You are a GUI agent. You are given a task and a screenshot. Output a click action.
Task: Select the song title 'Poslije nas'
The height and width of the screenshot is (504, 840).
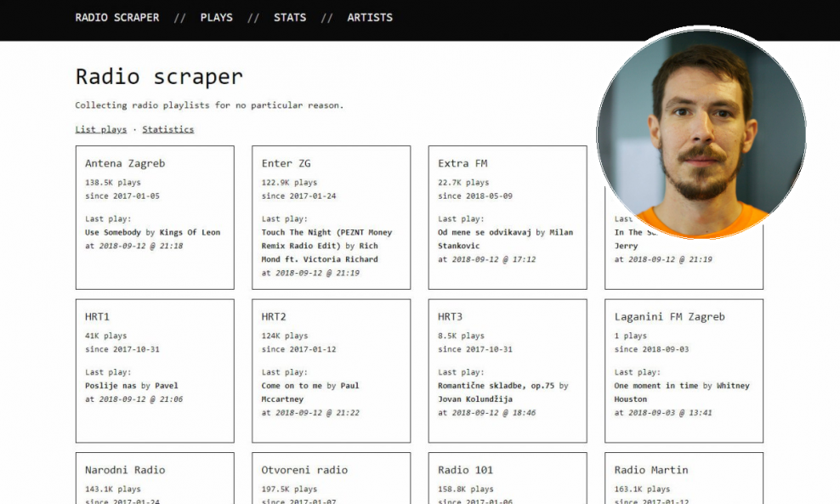pyautogui.click(x=111, y=385)
